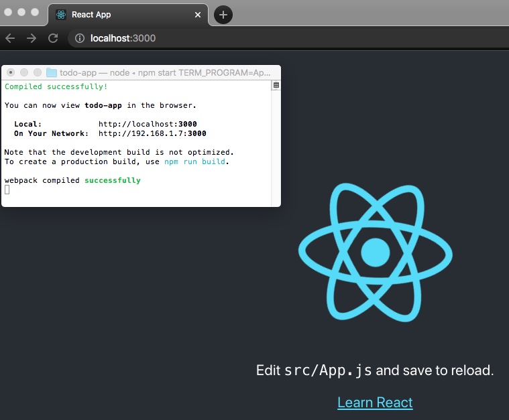This screenshot has height=420, width=509.
Task: Click the terminal scrollback marker icon
Action: click(276, 85)
